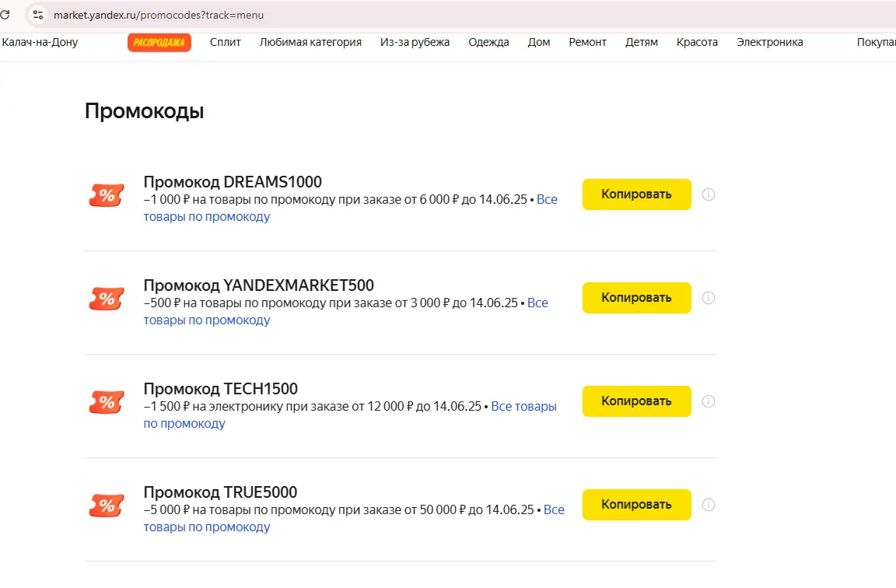896x588 pixels.
Task: Click the Промокод TECH1500 title
Action: click(221, 389)
